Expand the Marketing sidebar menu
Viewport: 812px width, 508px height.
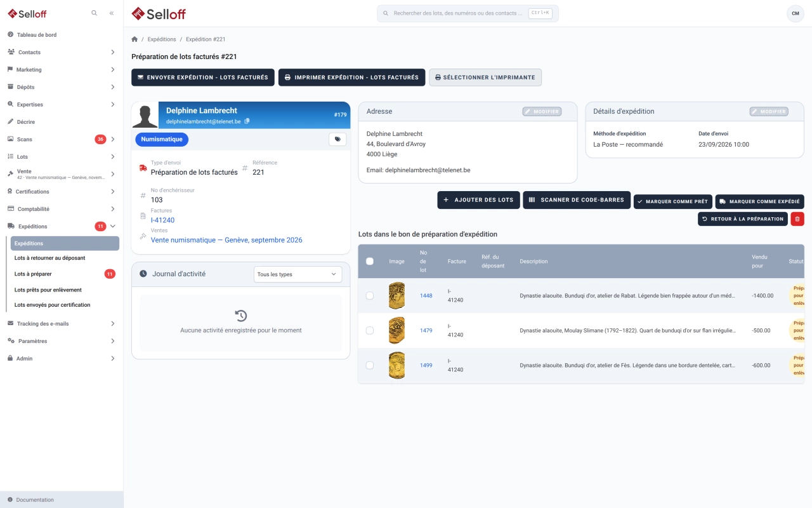coord(62,70)
